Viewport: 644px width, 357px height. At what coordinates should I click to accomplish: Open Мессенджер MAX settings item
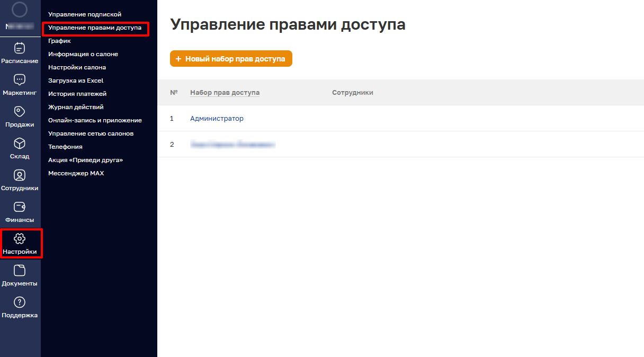pyautogui.click(x=76, y=173)
